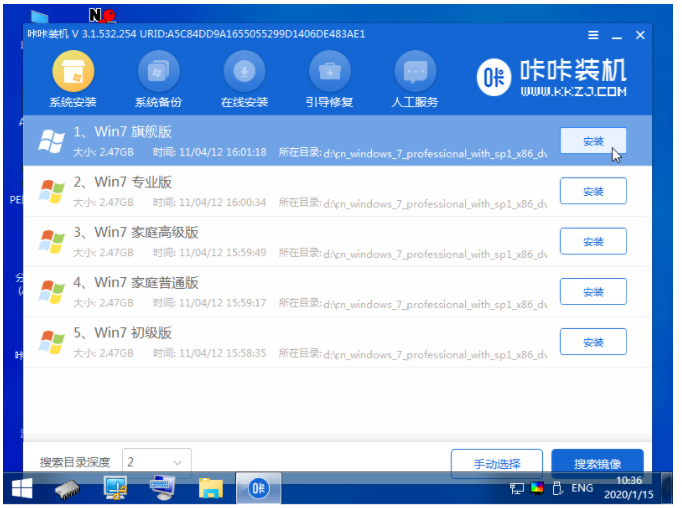The image size is (682, 508).
Task: Click the 咔咔装机 taskbar app icon
Action: pos(258,488)
